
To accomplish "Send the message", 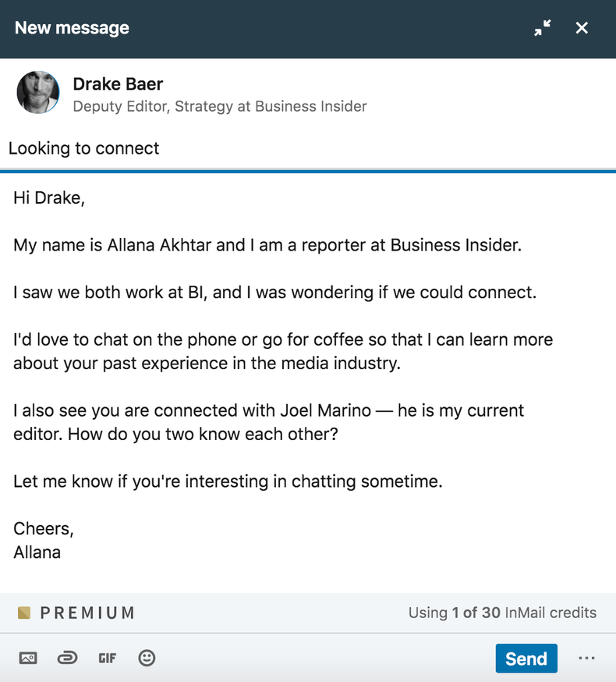I will (x=526, y=659).
